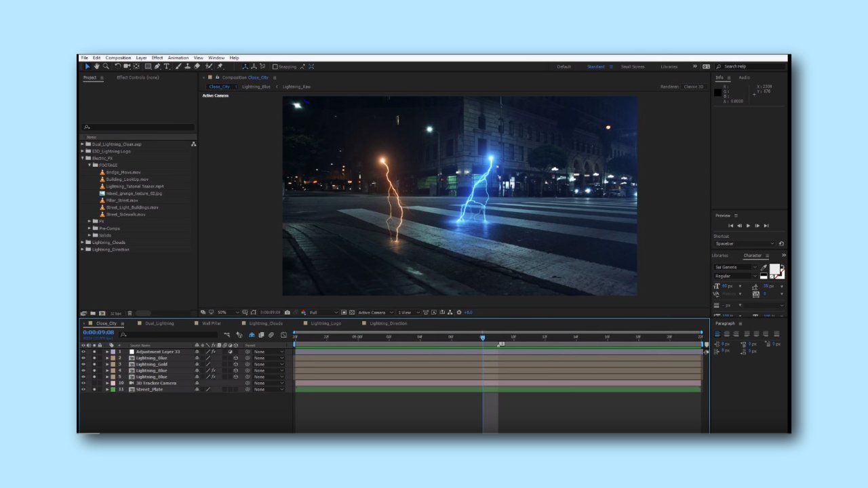Choose the Brush tool
Screen dimensions: 868x488
[x=178, y=66]
